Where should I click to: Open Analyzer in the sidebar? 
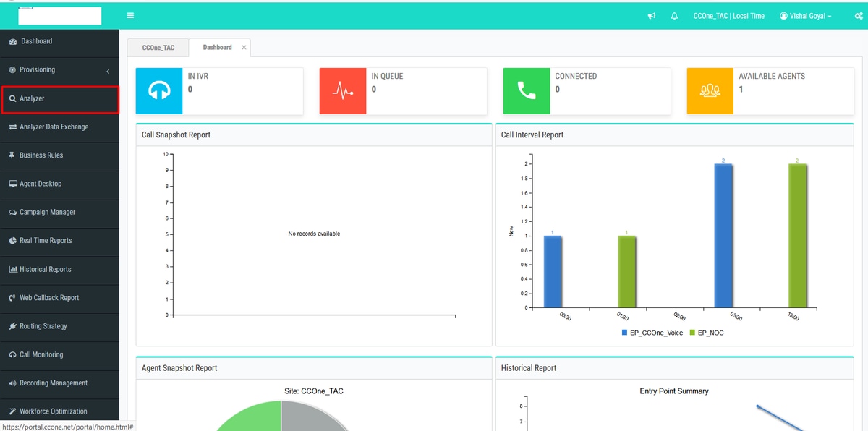(59, 98)
